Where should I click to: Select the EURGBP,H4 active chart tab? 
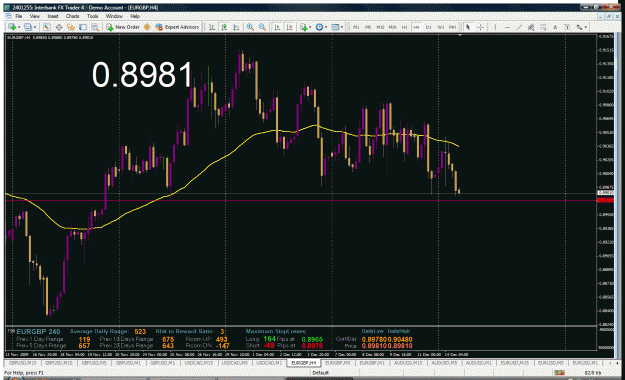304,363
